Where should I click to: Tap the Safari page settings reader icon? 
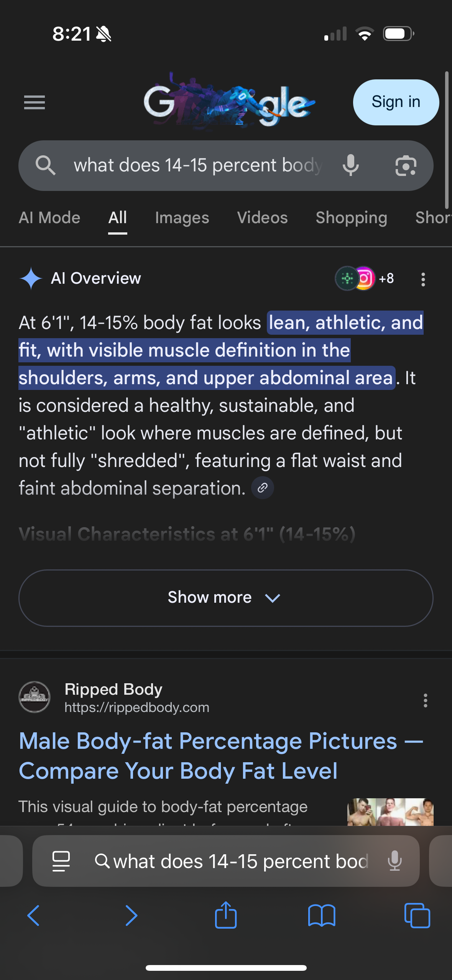pos(61,861)
